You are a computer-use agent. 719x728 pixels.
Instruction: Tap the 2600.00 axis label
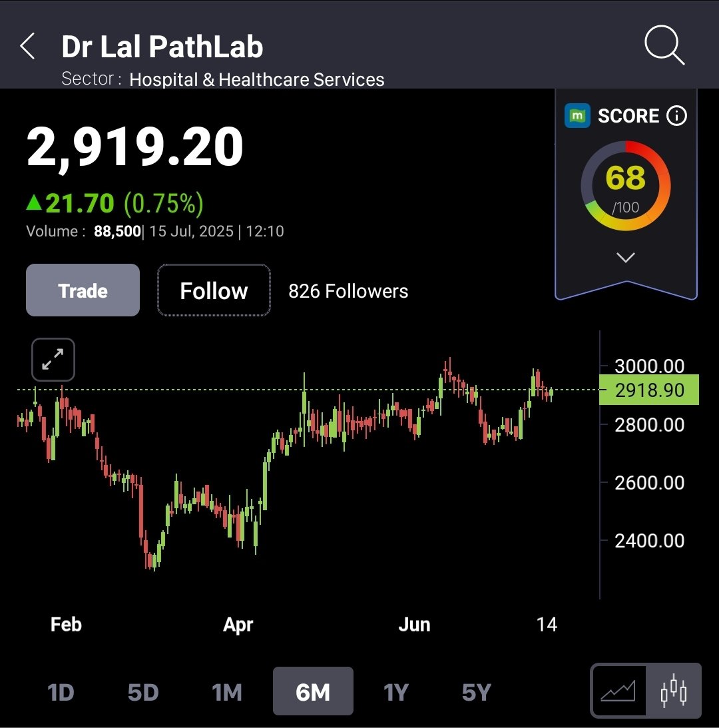tap(649, 482)
